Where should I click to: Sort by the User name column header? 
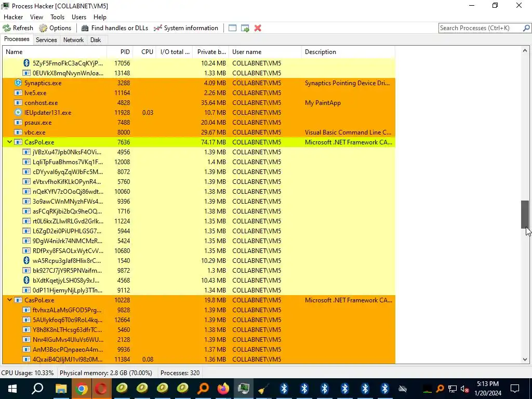[265, 52]
